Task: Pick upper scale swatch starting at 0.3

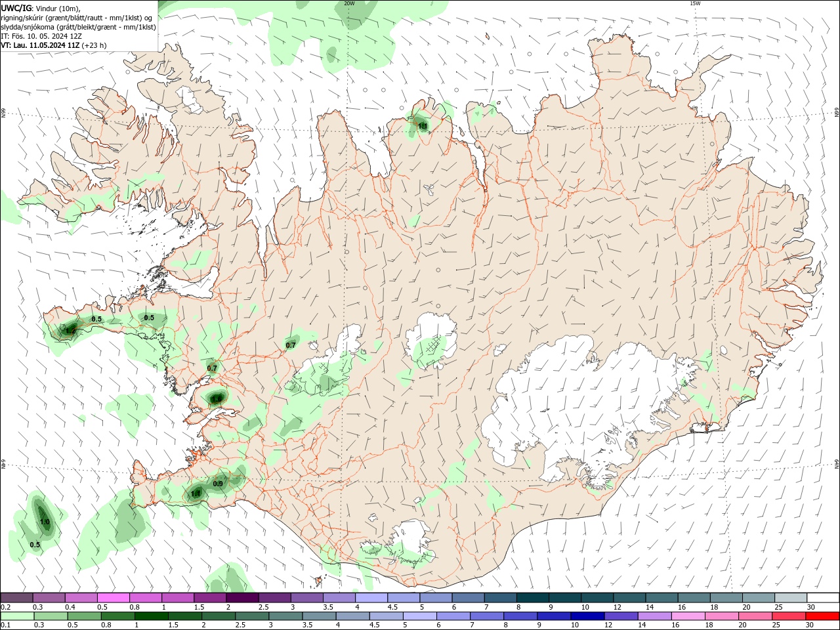Action: click(x=49, y=597)
